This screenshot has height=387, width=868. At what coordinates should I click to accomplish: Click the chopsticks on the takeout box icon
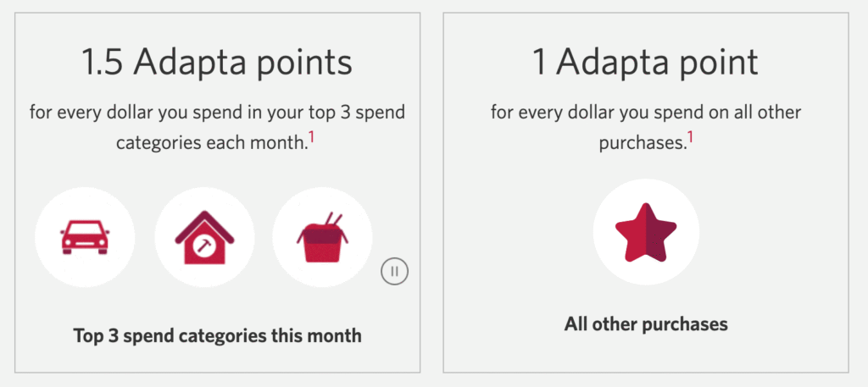coord(332,221)
